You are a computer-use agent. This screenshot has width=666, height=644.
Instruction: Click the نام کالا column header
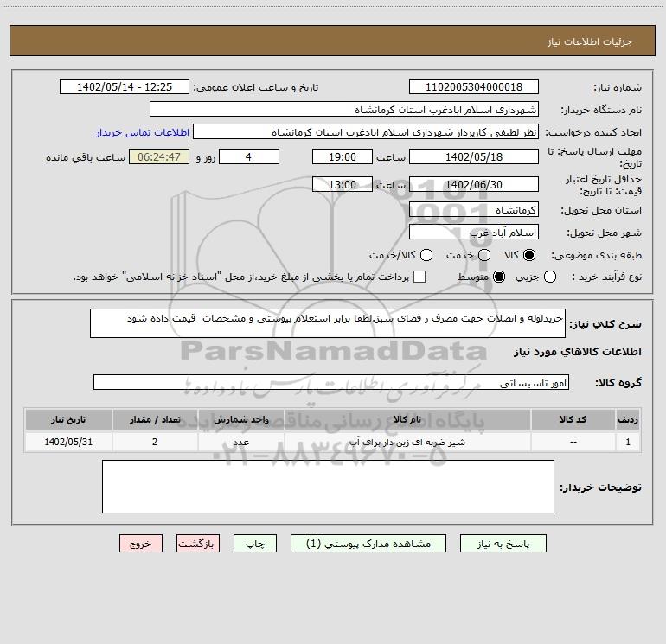407,419
